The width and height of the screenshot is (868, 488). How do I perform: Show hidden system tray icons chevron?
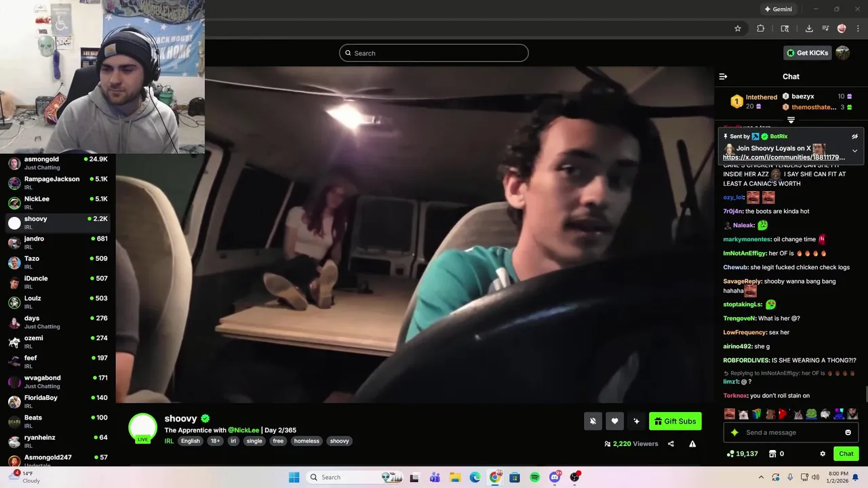(x=761, y=477)
